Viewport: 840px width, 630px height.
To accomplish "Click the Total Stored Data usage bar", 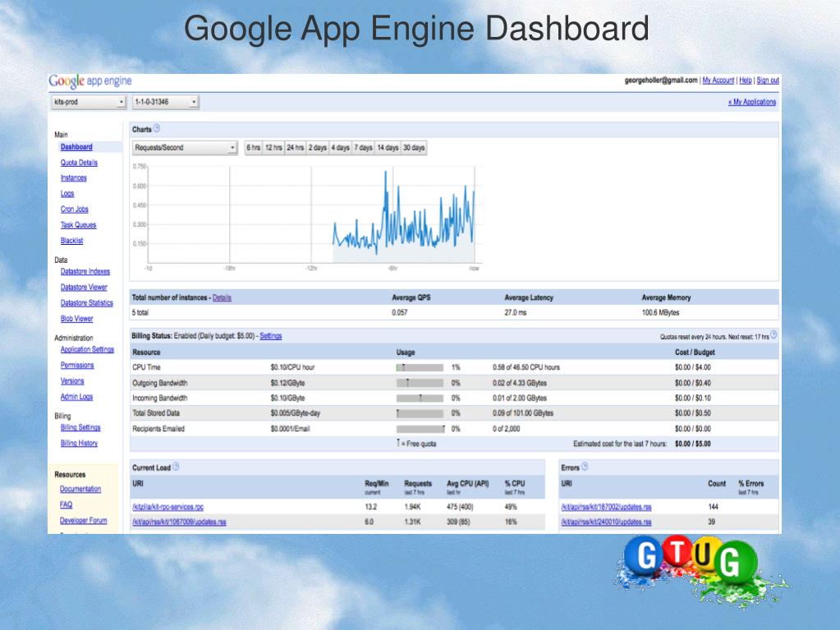I will 420,413.
